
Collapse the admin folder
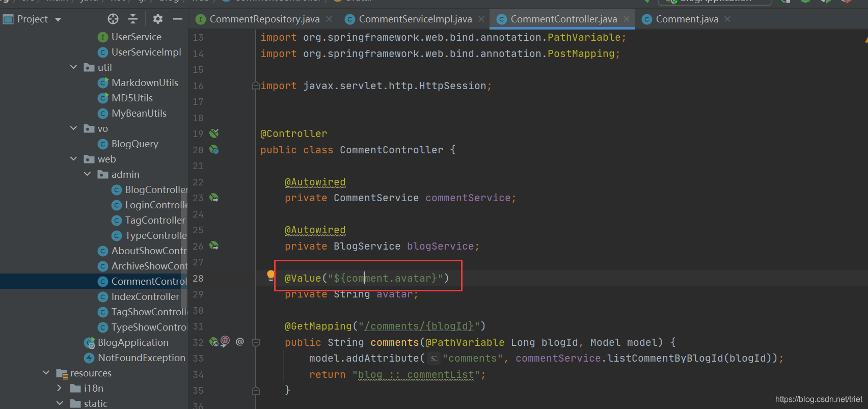point(87,174)
